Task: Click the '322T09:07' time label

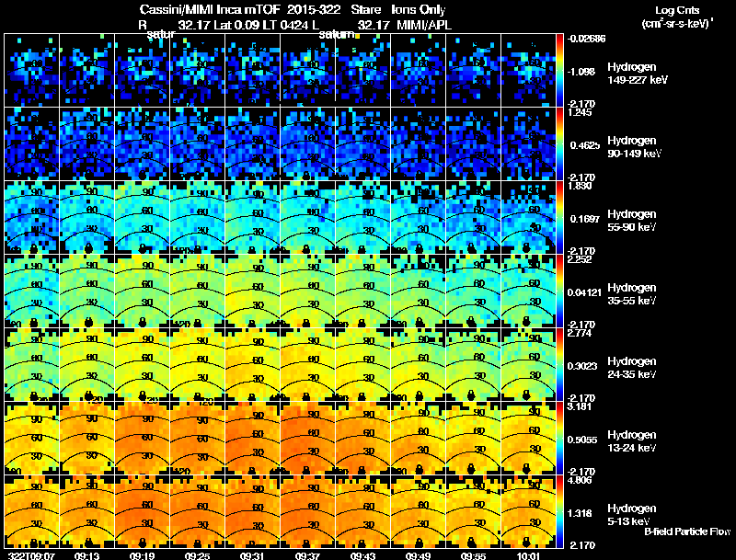Action: (31, 555)
